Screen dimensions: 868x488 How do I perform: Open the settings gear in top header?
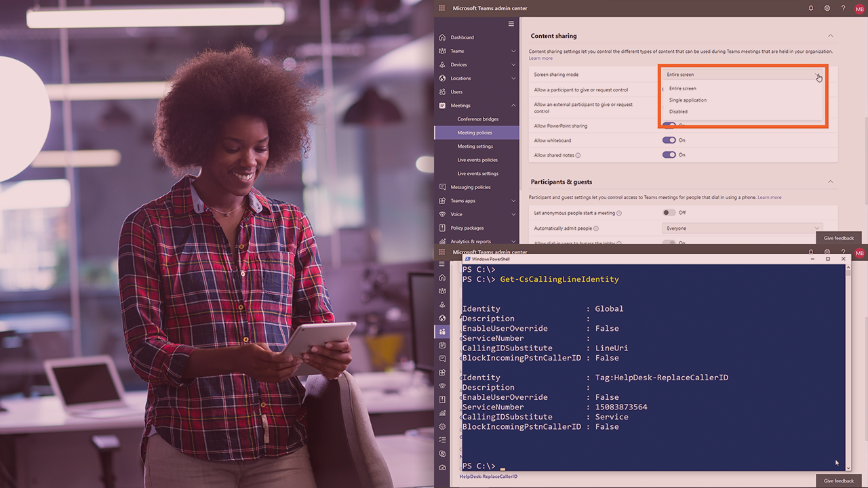[827, 8]
